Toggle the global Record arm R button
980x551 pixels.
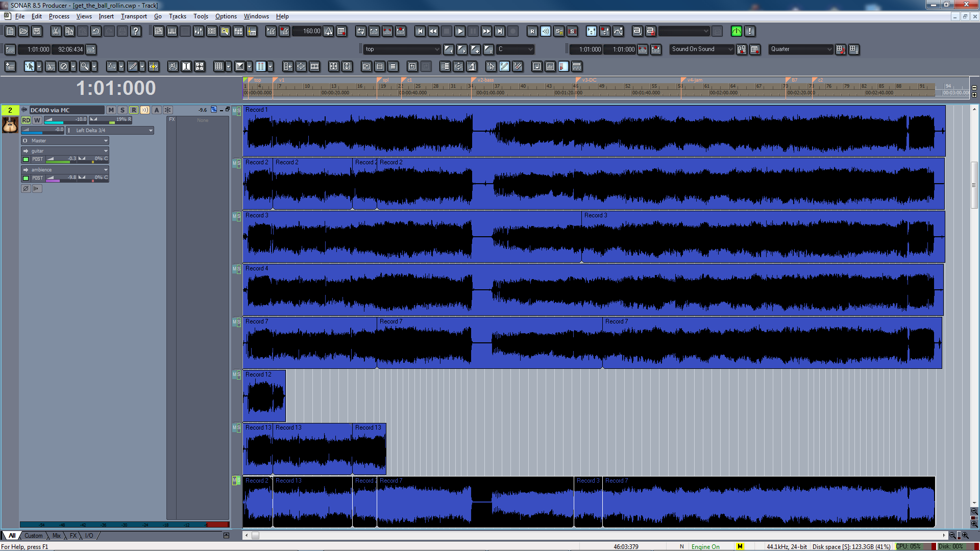[532, 32]
